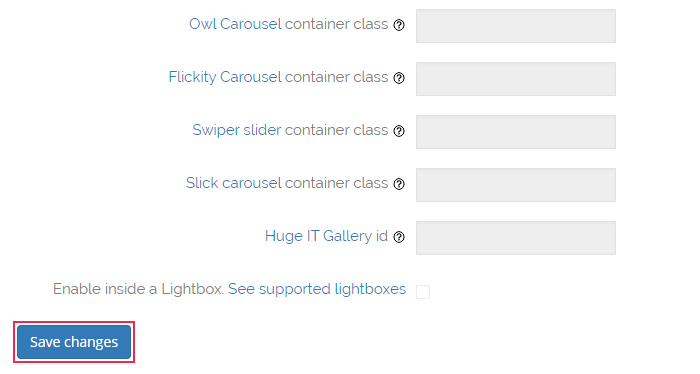Click help icon beside Swiper slider container class
The image size is (700, 374).
399,131
